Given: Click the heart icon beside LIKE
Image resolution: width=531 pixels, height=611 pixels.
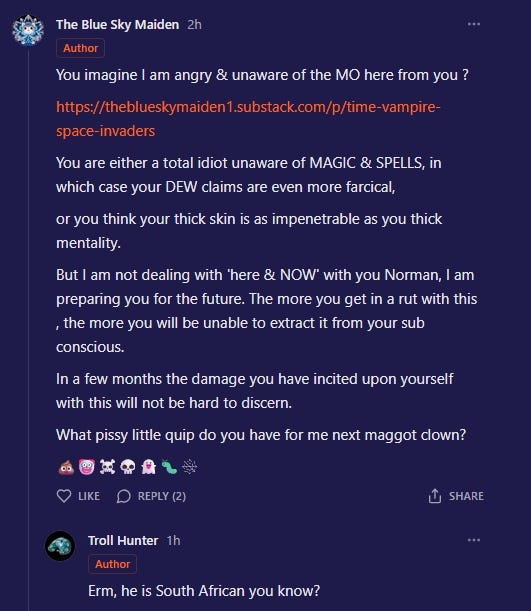Looking at the screenshot, I should coord(64,496).
